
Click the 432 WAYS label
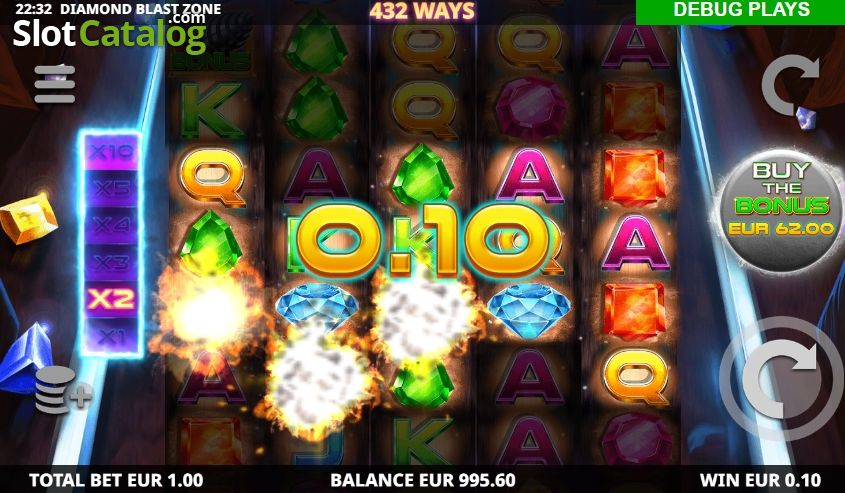[x=422, y=11]
